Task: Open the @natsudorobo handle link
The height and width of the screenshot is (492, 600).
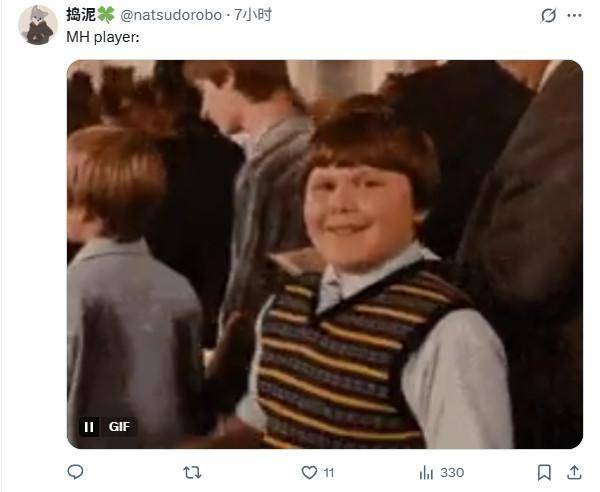Action: click(x=171, y=15)
